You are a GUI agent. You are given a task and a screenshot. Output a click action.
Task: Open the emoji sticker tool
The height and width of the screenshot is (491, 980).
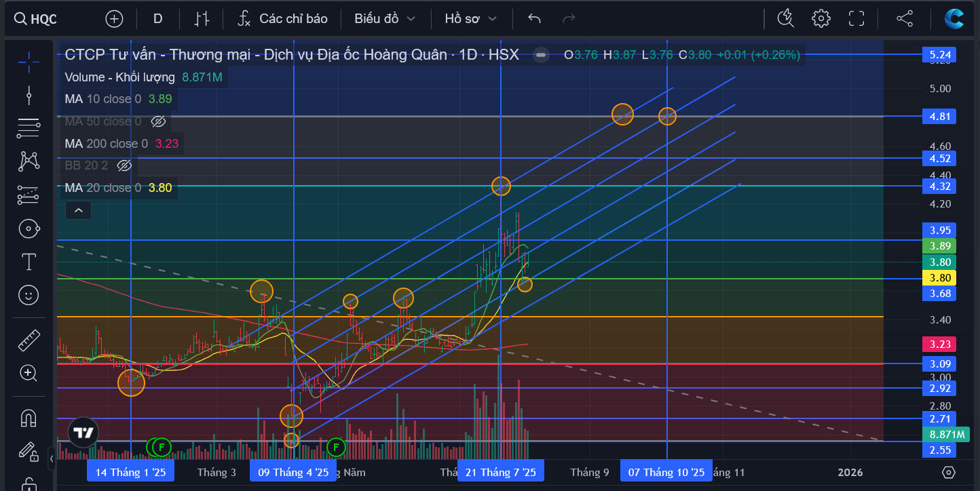[x=29, y=295]
